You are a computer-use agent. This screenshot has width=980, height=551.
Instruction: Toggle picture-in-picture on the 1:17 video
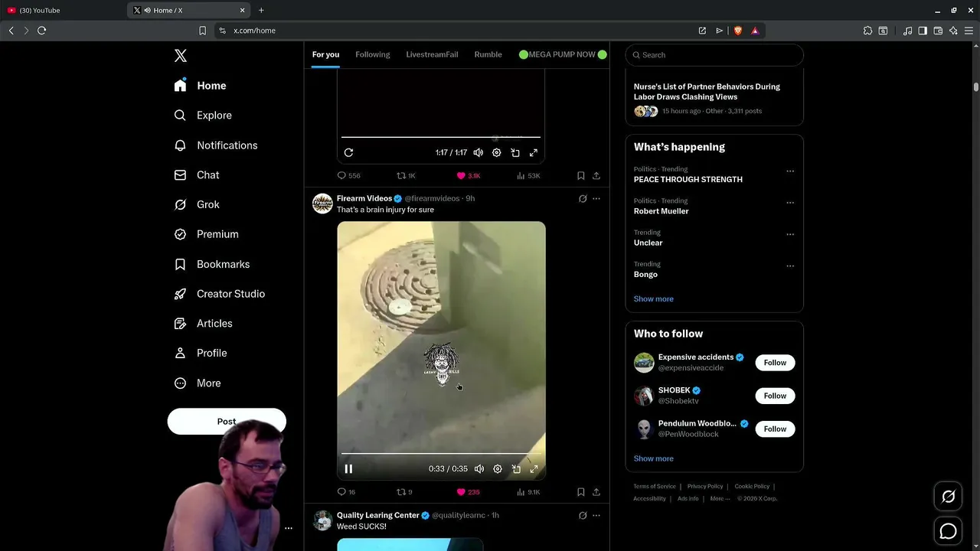[515, 152]
